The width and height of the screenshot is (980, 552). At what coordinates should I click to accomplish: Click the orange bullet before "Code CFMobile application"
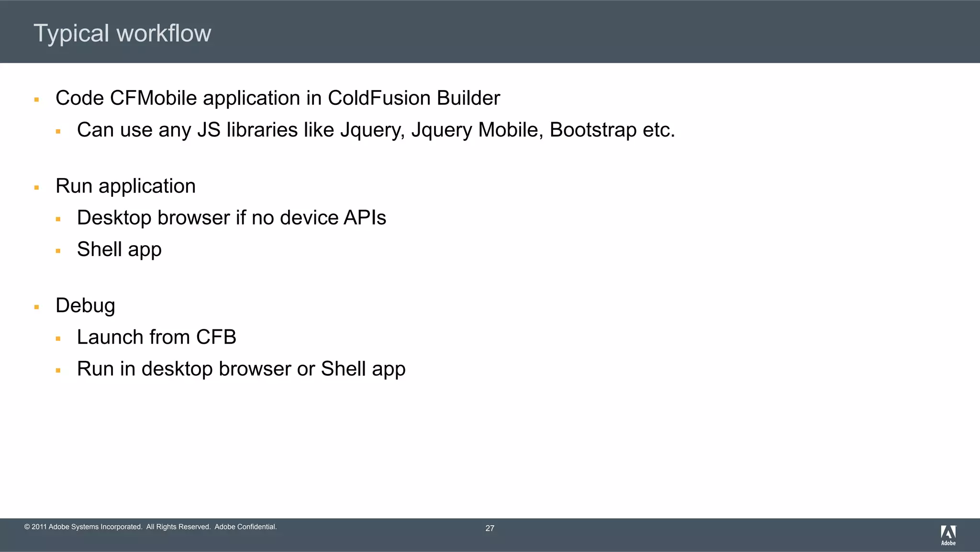tap(36, 100)
